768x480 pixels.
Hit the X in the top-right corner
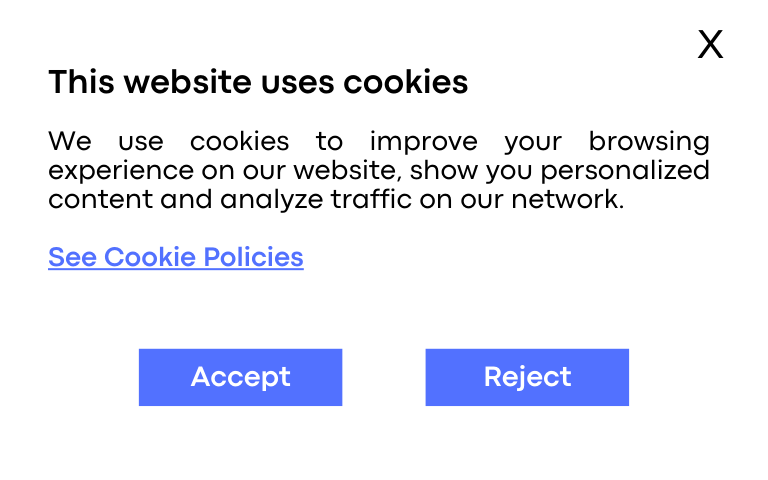click(710, 44)
